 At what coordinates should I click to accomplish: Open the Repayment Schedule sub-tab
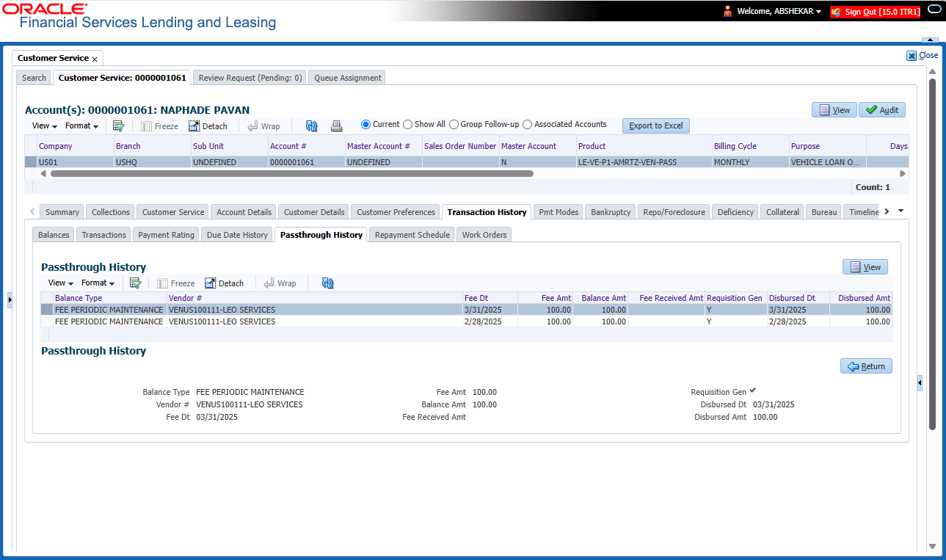click(x=412, y=235)
